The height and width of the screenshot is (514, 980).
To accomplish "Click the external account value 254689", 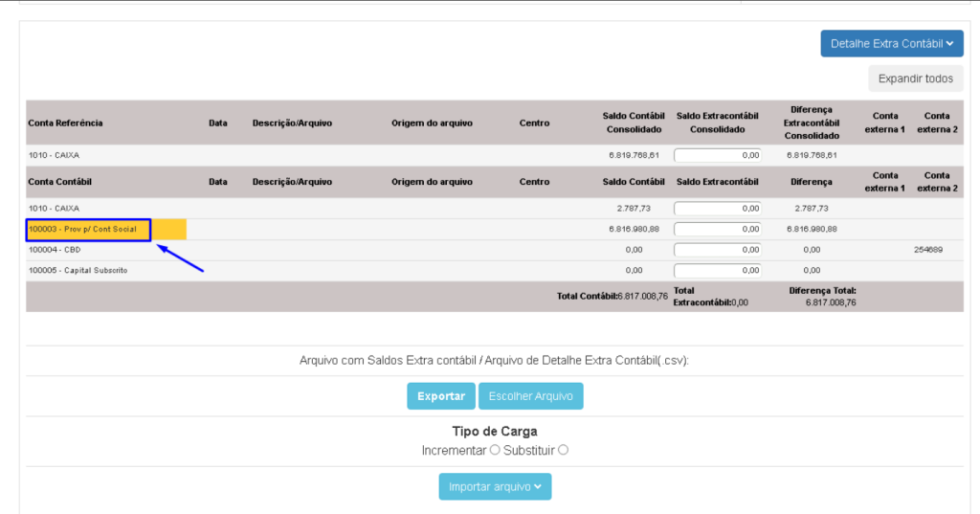I will [928, 250].
